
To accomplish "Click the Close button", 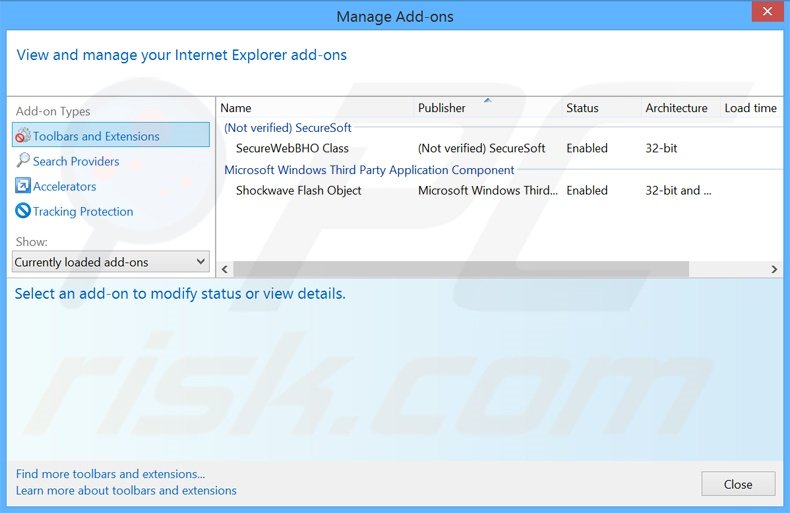I will pyautogui.click(x=738, y=484).
